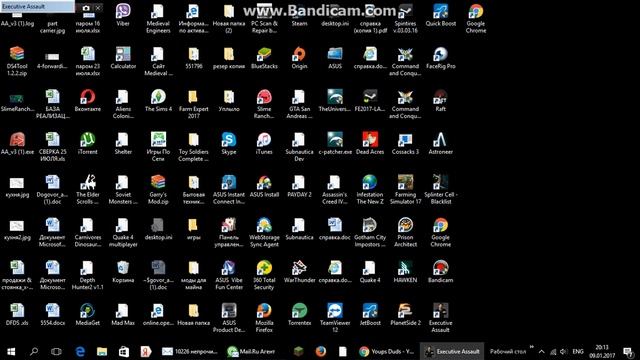The width and height of the screenshot is (640, 360).
Task: Open the Bandicam desktop shortcut
Action: [x=440, y=272]
